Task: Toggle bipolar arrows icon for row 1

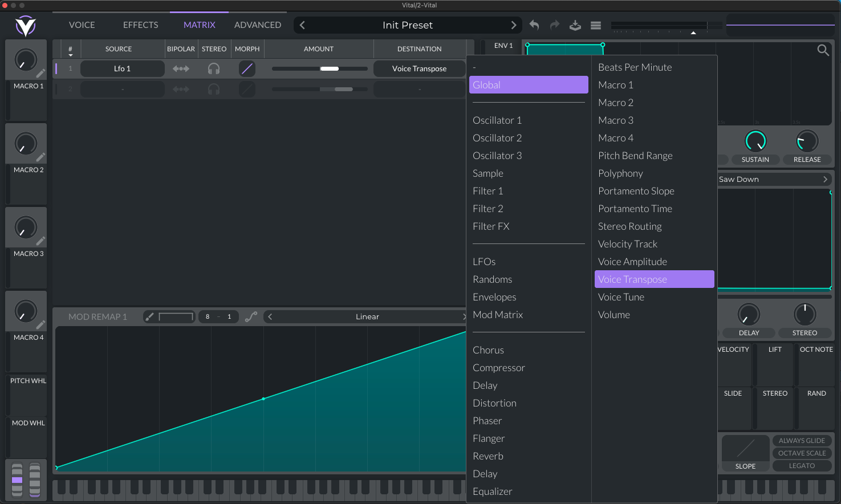Action: pyautogui.click(x=181, y=69)
